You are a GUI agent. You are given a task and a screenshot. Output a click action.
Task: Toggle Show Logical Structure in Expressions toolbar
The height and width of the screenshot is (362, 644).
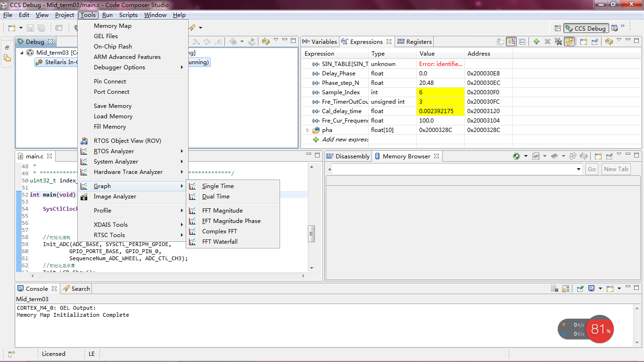pyautogui.click(x=512, y=41)
